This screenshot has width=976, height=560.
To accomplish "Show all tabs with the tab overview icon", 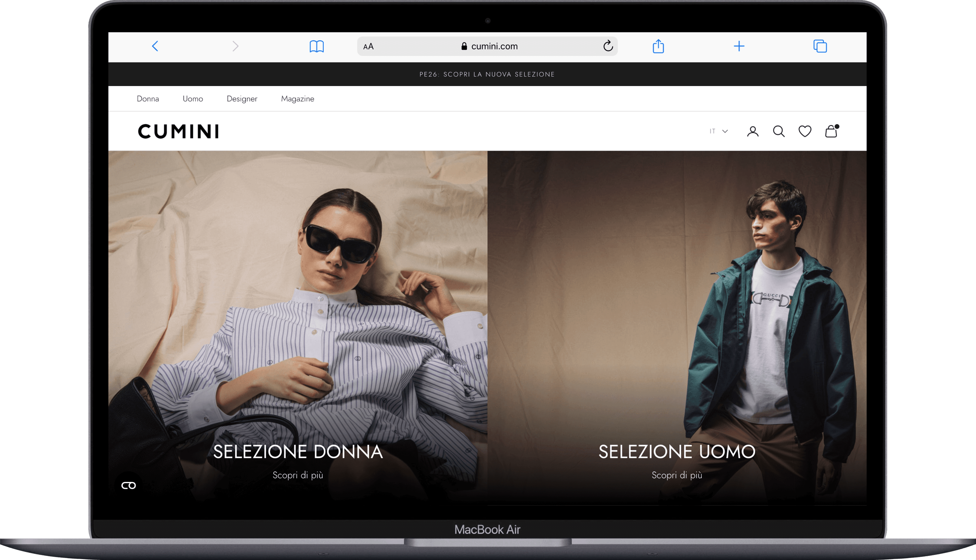I will tap(820, 46).
